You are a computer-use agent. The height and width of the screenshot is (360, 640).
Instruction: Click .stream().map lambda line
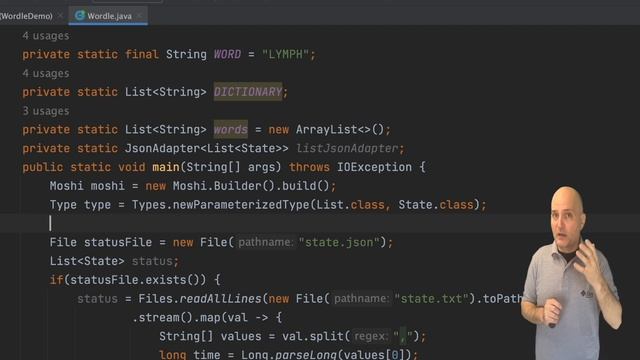pyautogui.click(x=207, y=317)
